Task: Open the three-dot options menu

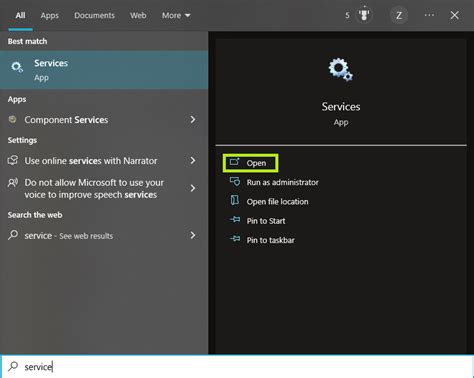Action: pos(429,15)
